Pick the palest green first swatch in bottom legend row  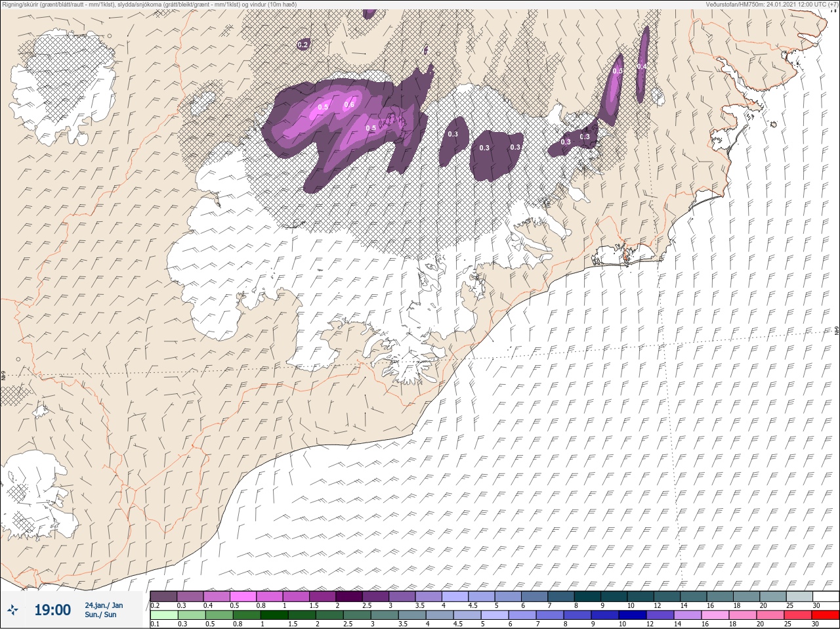tap(163, 615)
